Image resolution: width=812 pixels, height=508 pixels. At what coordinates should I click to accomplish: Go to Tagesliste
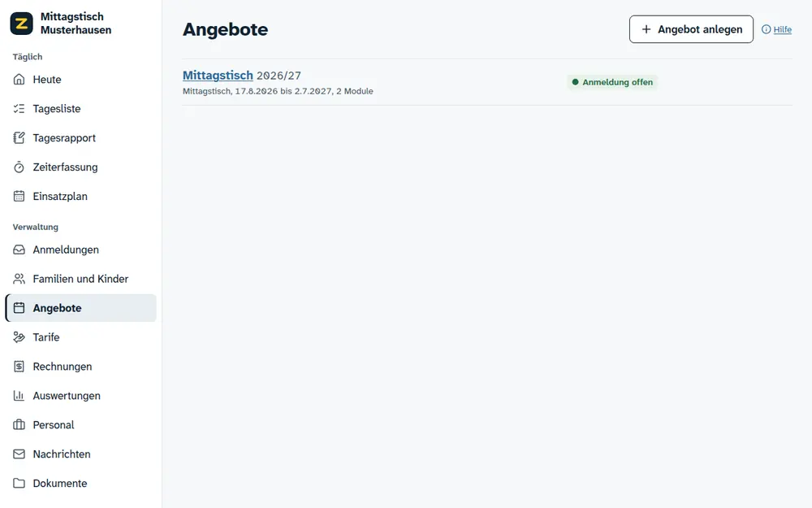(80, 108)
